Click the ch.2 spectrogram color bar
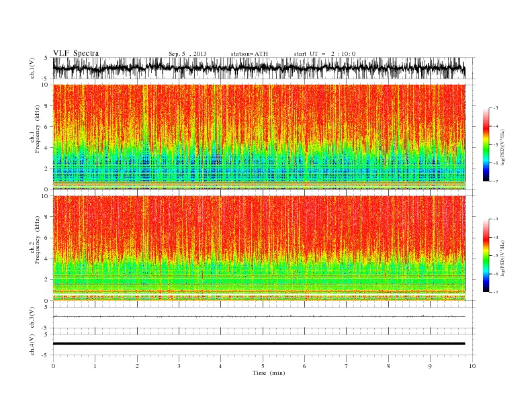 (x=486, y=256)
